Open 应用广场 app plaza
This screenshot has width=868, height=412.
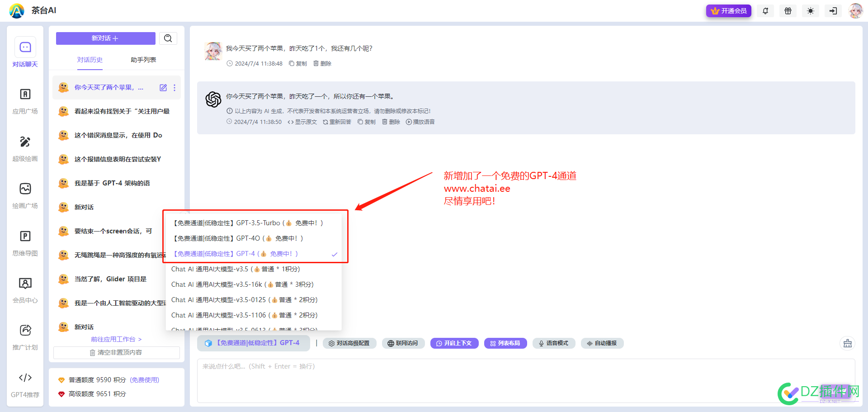25,100
